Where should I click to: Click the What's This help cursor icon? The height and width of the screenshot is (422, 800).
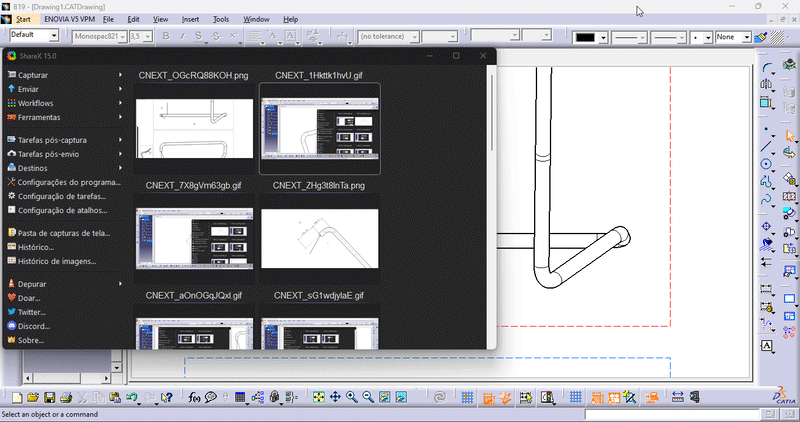(166, 397)
